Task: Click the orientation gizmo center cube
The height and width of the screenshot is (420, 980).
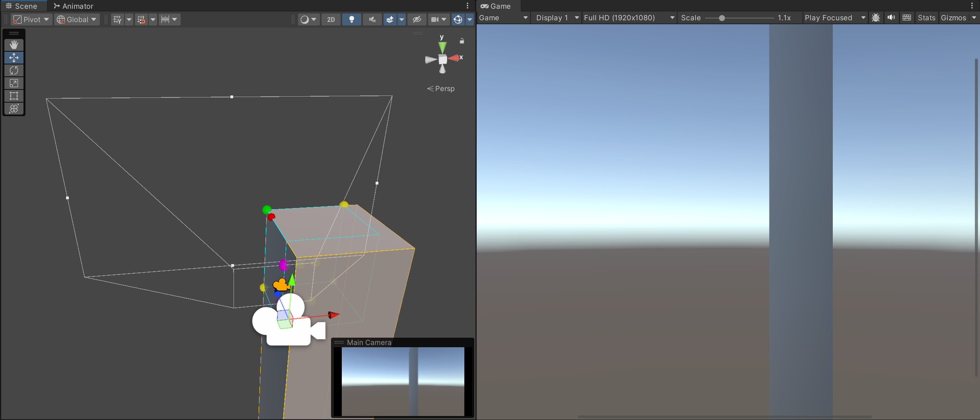Action: point(442,60)
